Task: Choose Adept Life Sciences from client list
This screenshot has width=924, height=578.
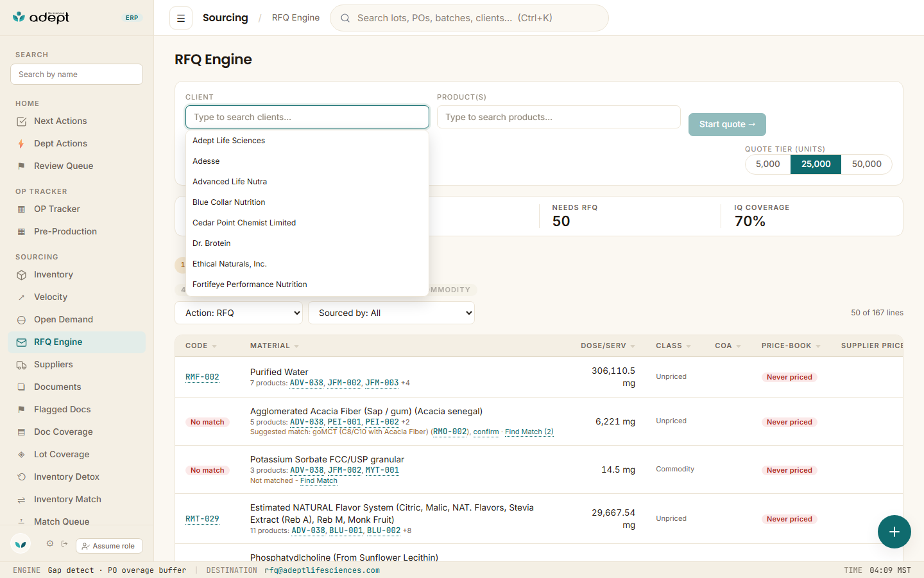Action: click(x=307, y=141)
